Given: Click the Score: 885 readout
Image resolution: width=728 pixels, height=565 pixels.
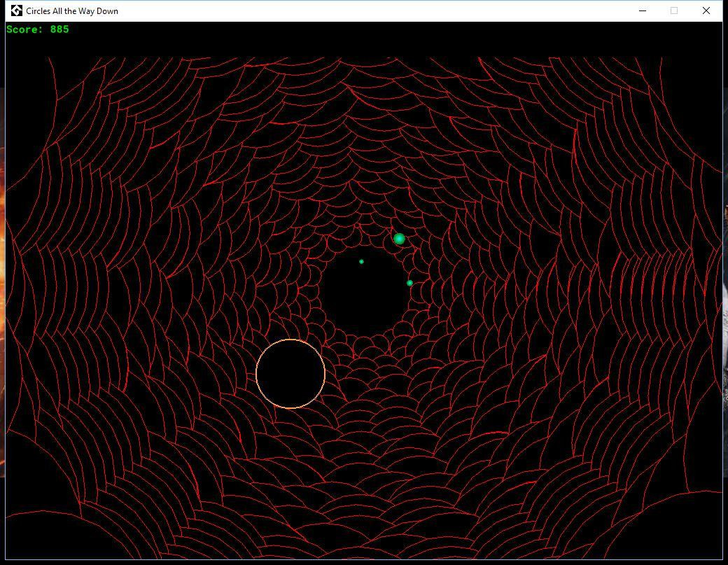Looking at the screenshot, I should click(38, 29).
